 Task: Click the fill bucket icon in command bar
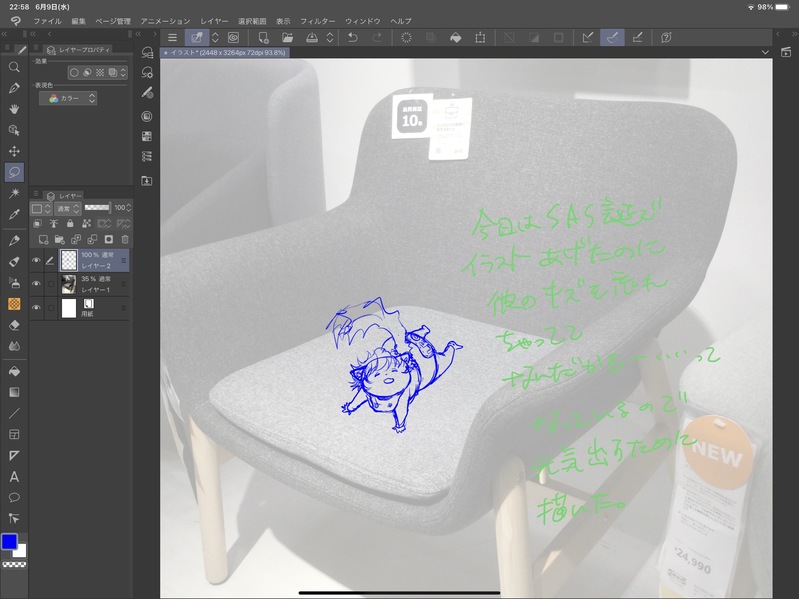pos(456,38)
